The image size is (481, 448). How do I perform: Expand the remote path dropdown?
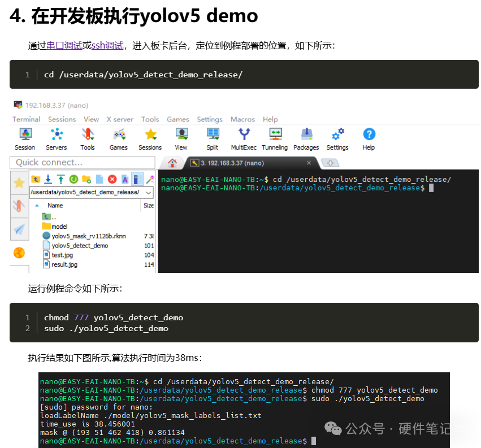click(149, 193)
